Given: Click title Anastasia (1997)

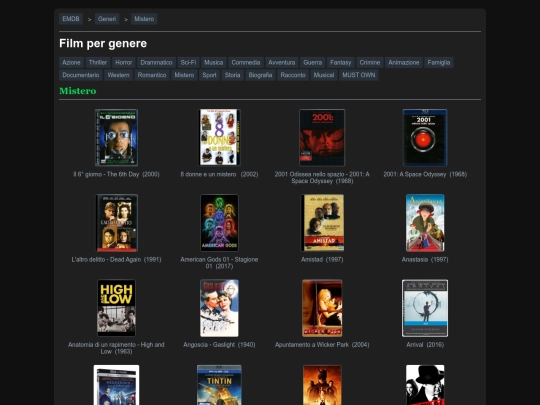Looking at the screenshot, I should pyautogui.click(x=425, y=259).
